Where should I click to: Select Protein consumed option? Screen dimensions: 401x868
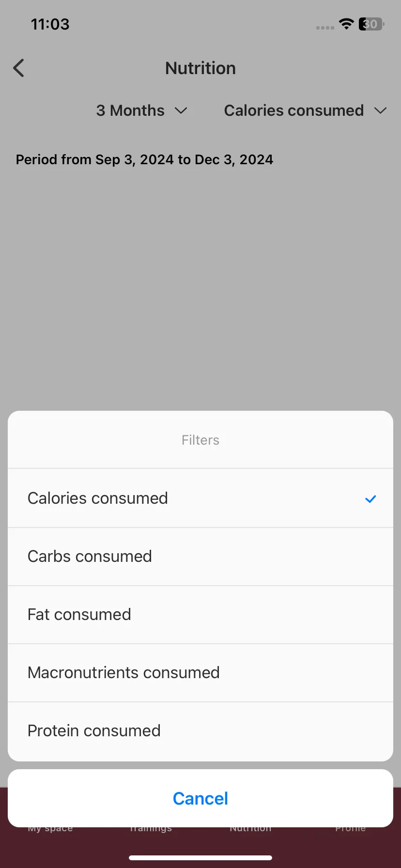[200, 731]
